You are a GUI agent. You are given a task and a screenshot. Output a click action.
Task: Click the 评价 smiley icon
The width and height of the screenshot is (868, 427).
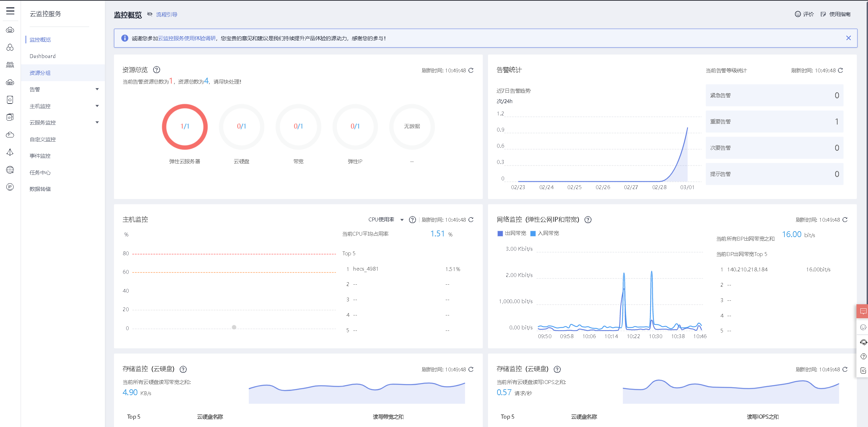pos(798,14)
